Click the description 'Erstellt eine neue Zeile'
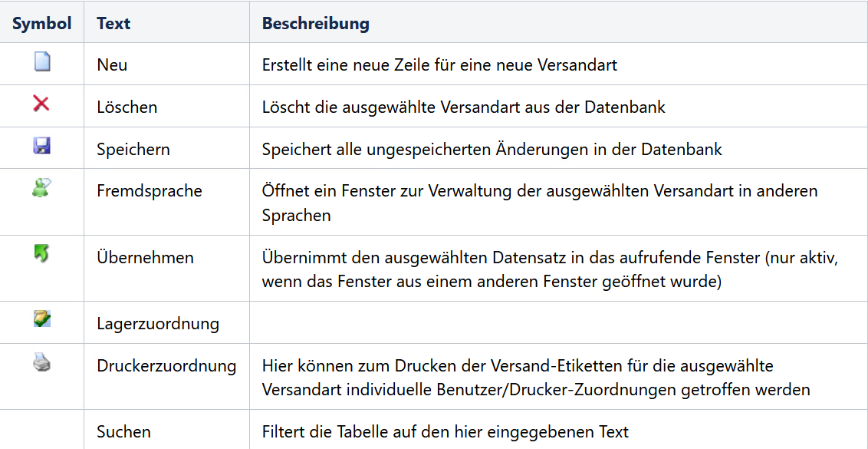Screen dimensions: 868x449 pos(439,65)
